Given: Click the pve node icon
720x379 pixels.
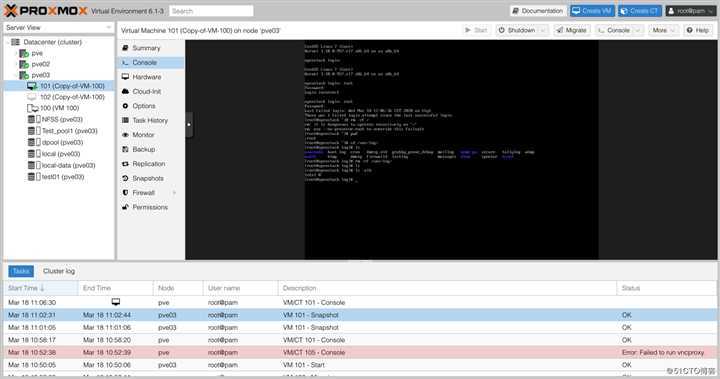Looking at the screenshot, I should click(x=24, y=53).
